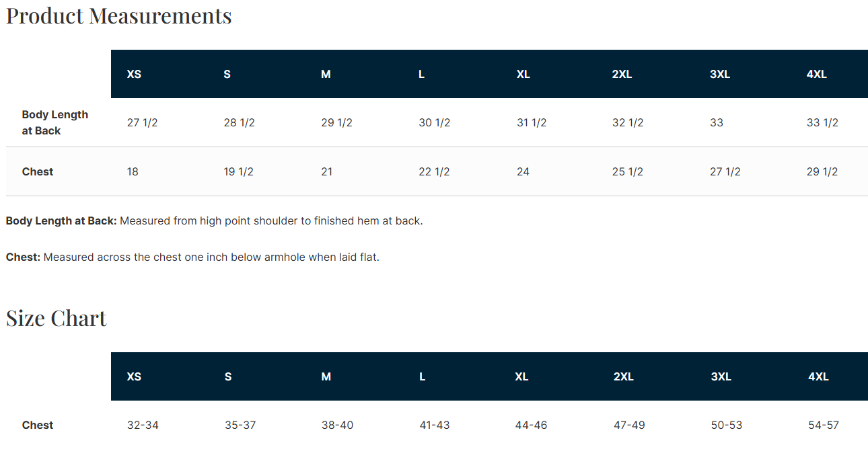Click the 27 1/2 body length value for XS

click(x=142, y=122)
